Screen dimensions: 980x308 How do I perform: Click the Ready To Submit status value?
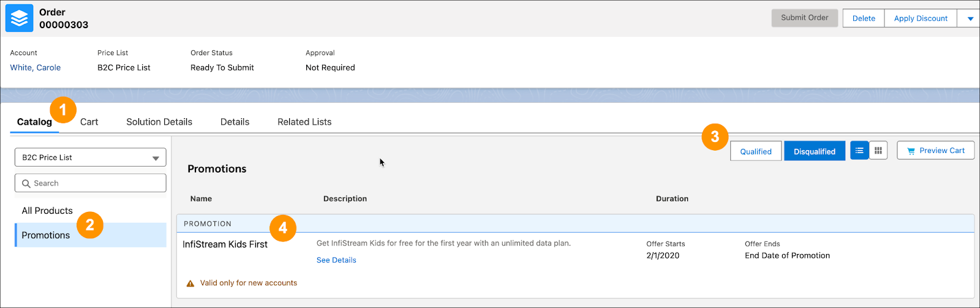tap(222, 67)
